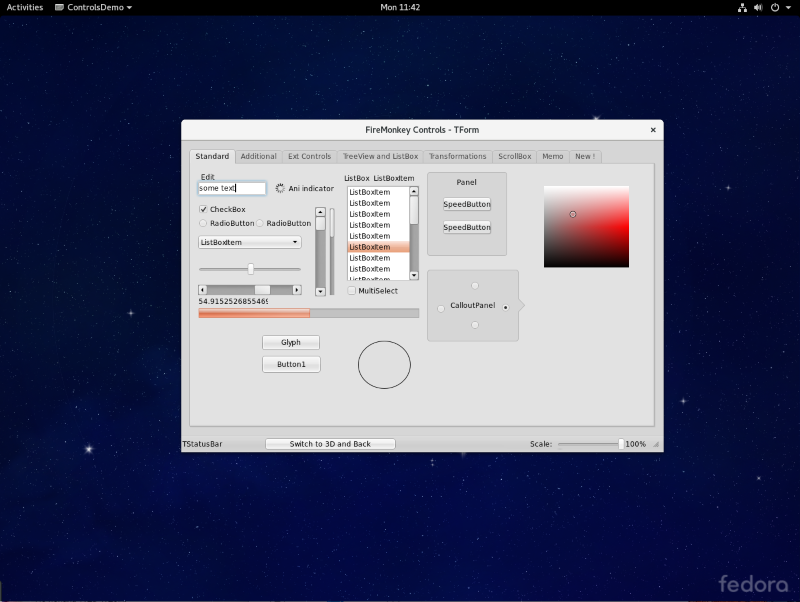The image size is (800, 602).
Task: Select the right CalloutPanel radio button
Action: [x=506, y=308]
